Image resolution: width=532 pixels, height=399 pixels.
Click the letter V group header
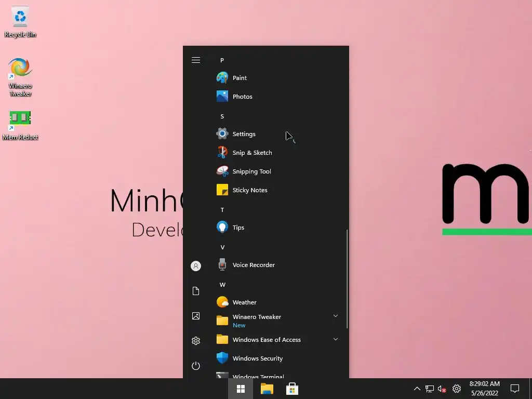tap(222, 247)
